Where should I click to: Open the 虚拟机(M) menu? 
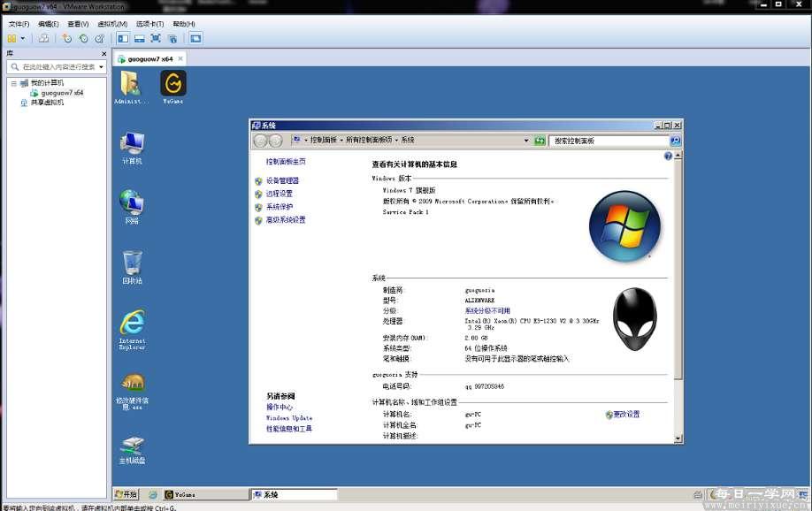112,24
